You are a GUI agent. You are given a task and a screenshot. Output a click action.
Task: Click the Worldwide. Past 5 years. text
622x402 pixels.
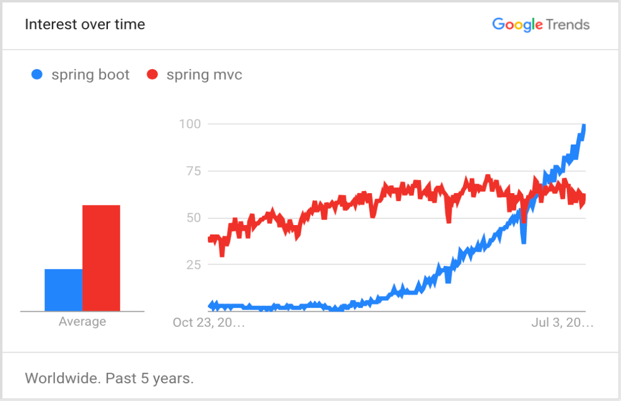click(109, 379)
